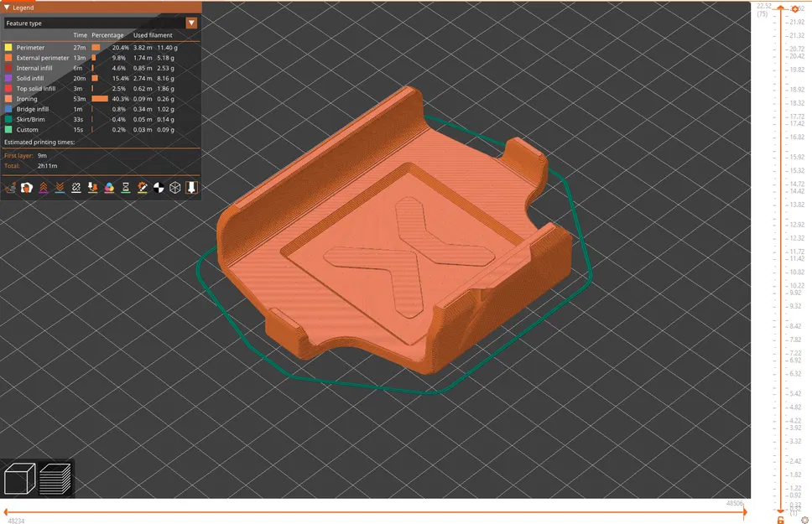Toggle color changes three-circles icon
The image size is (812, 524).
point(109,188)
